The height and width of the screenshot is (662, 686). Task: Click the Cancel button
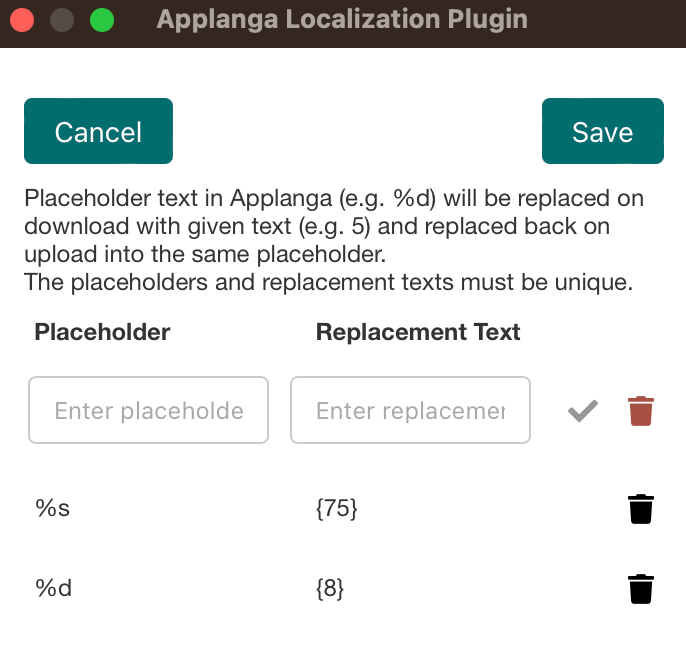point(98,131)
